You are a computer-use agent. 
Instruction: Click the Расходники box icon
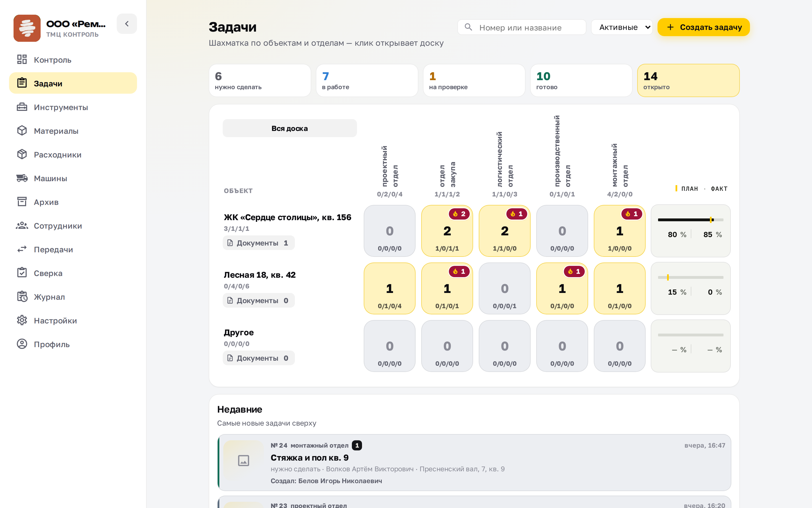pyautogui.click(x=22, y=154)
